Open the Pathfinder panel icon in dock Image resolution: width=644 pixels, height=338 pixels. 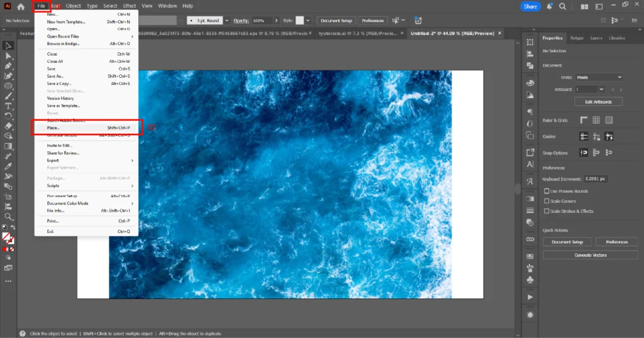click(x=530, y=65)
